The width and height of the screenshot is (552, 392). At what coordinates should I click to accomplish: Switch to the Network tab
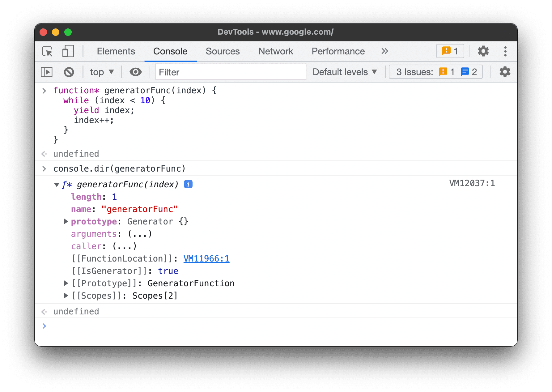point(275,51)
